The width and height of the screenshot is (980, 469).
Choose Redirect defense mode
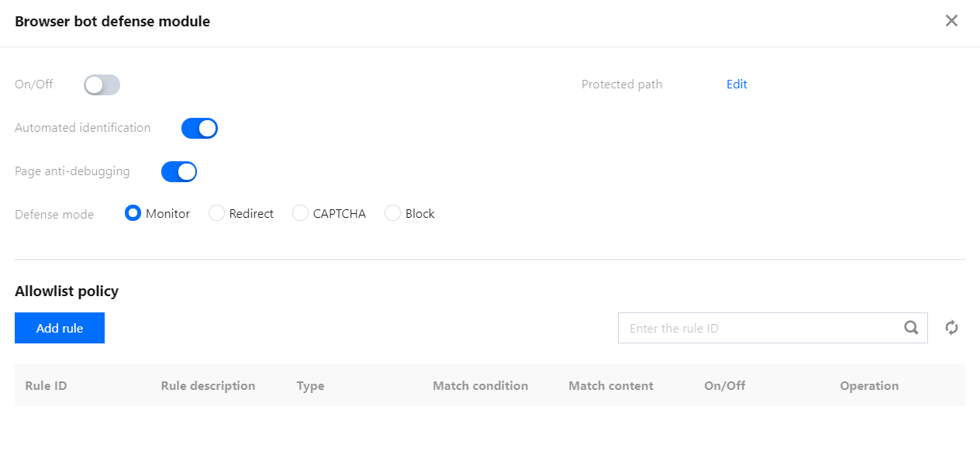216,213
